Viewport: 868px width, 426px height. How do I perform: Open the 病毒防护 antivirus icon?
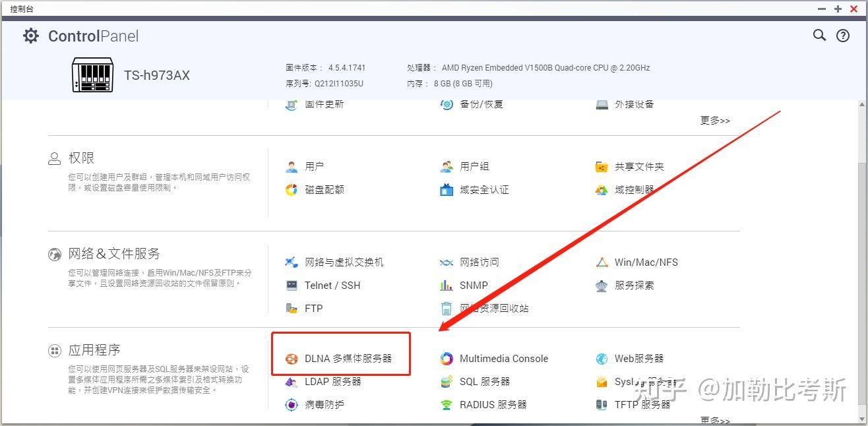[292, 405]
